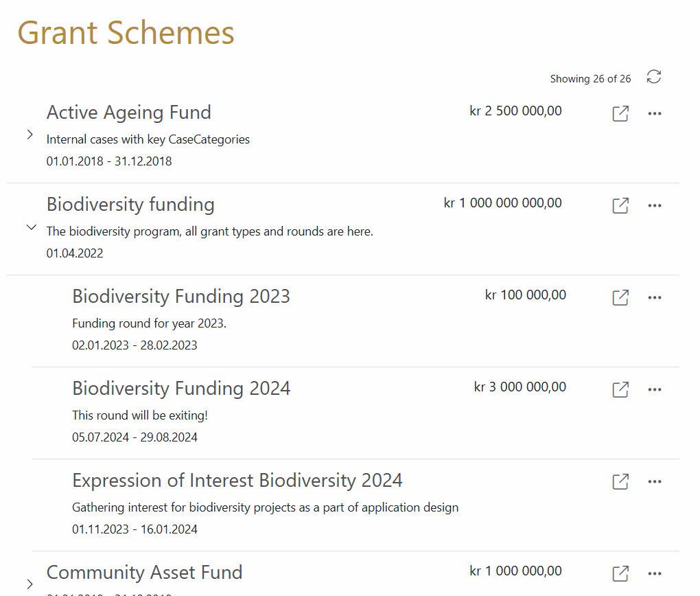The width and height of the screenshot is (700, 596).
Task: Show more options for Biodiversity funding
Action: pyautogui.click(x=655, y=205)
